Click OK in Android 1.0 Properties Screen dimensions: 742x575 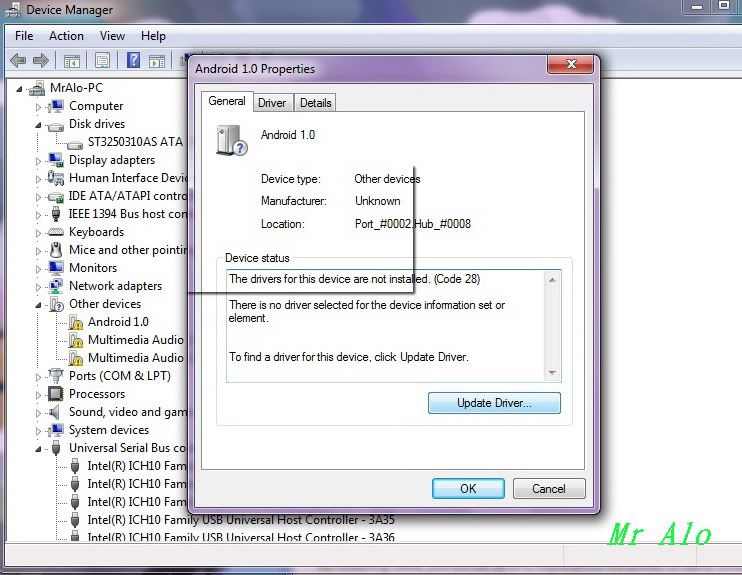pyautogui.click(x=468, y=489)
